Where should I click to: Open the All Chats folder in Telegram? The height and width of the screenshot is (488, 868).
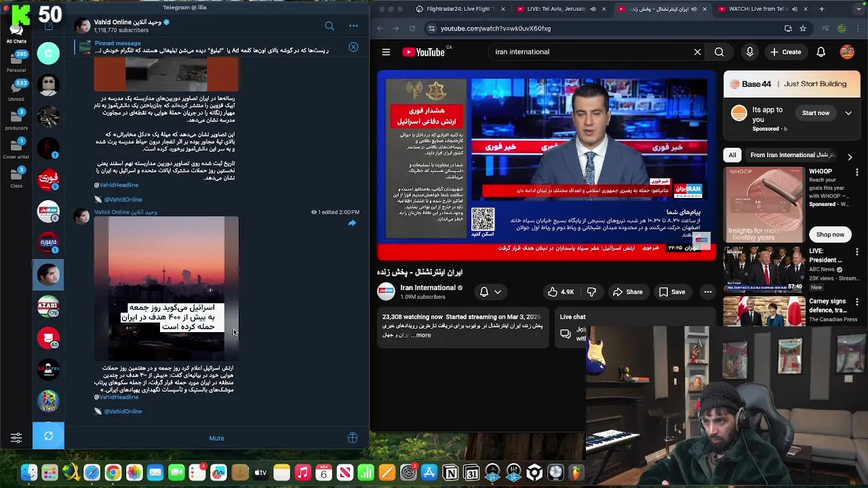[x=16, y=33]
